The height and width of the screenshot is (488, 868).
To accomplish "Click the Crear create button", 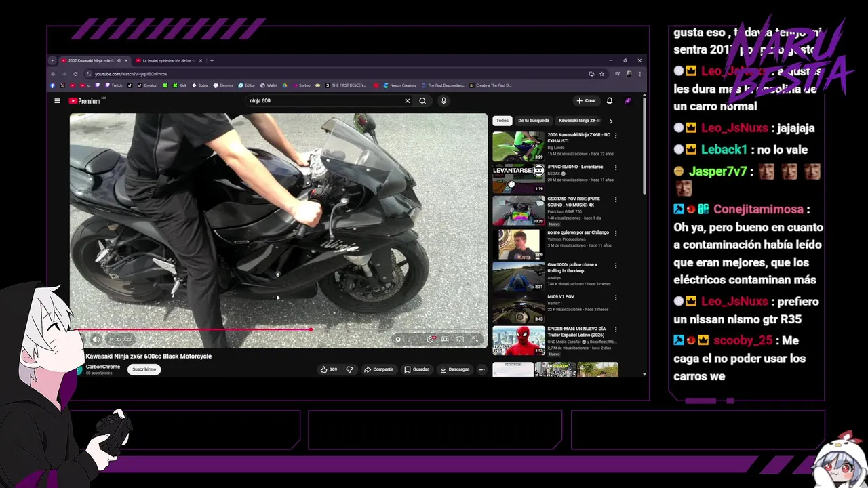I will click(586, 101).
